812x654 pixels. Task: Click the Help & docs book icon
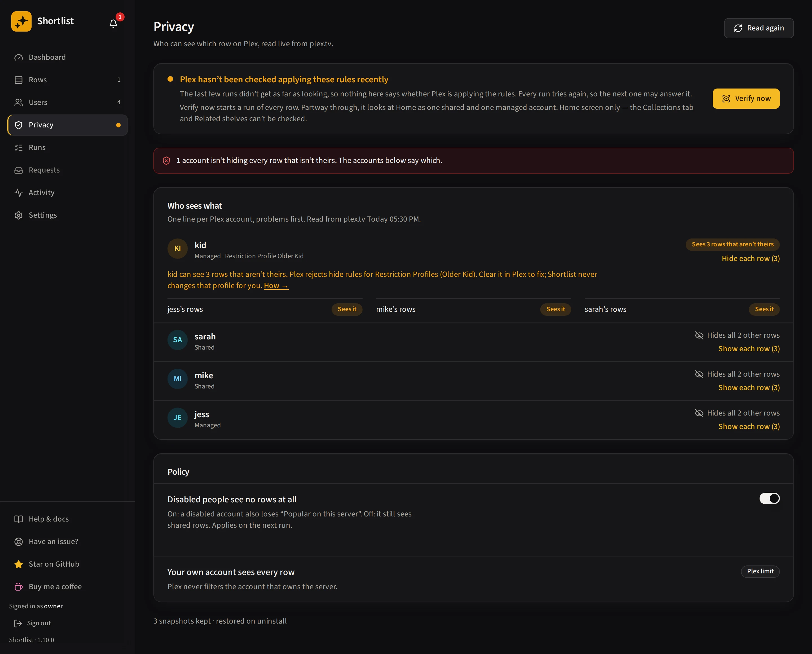18,519
